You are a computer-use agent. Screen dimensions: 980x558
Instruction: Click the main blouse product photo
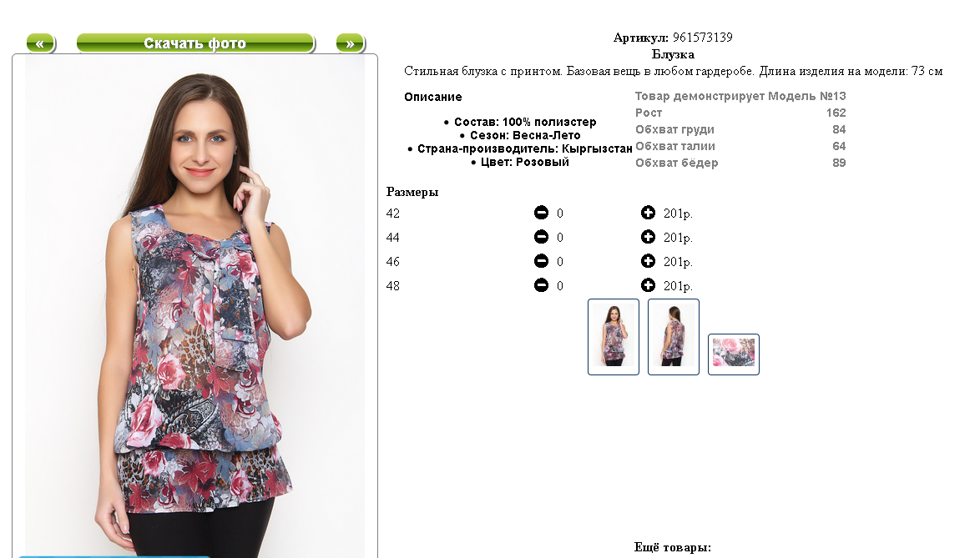point(195,306)
